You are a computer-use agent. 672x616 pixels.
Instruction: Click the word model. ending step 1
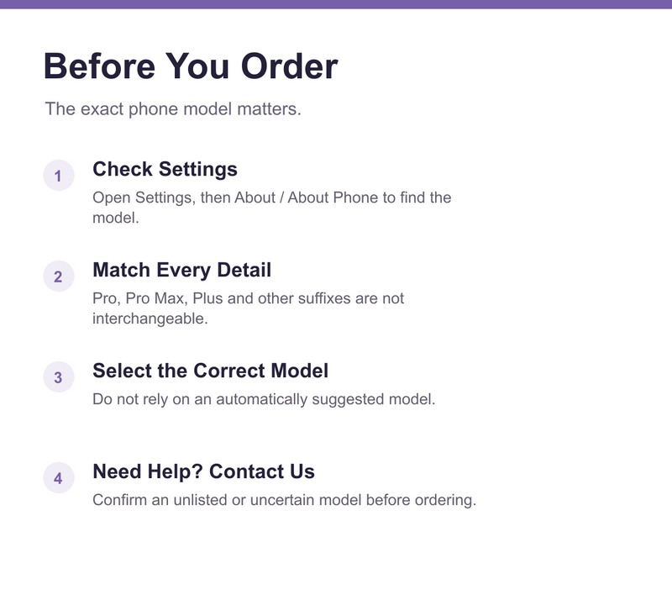pyautogui.click(x=116, y=218)
